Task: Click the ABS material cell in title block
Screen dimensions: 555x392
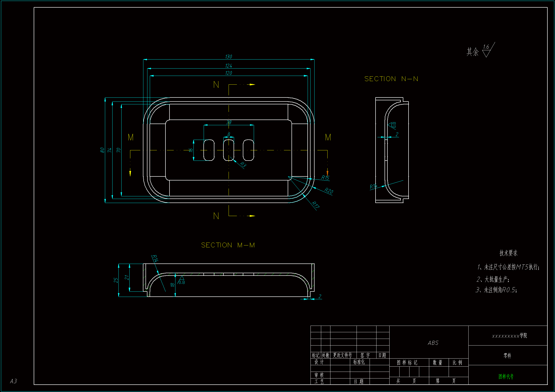Action: pyautogui.click(x=433, y=343)
